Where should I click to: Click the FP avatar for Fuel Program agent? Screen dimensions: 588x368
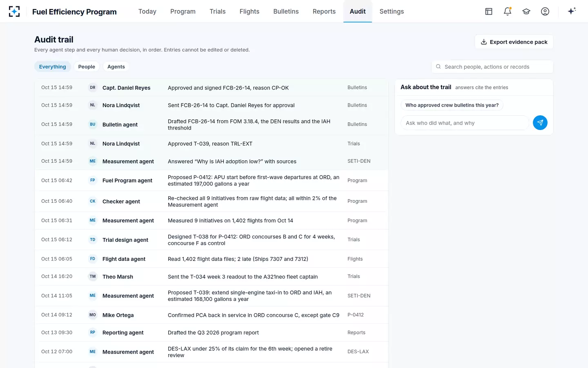(x=93, y=180)
